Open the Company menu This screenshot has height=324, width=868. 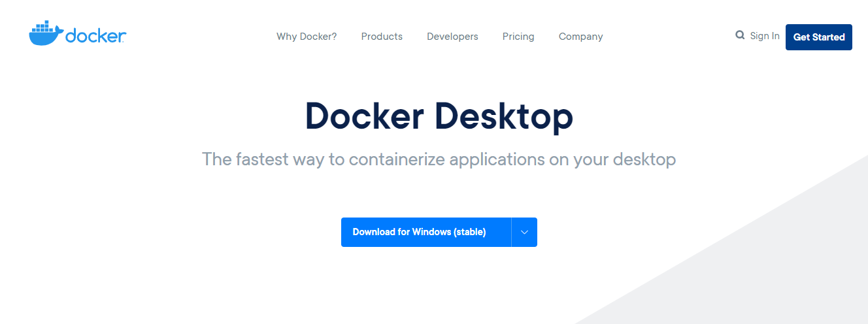580,37
